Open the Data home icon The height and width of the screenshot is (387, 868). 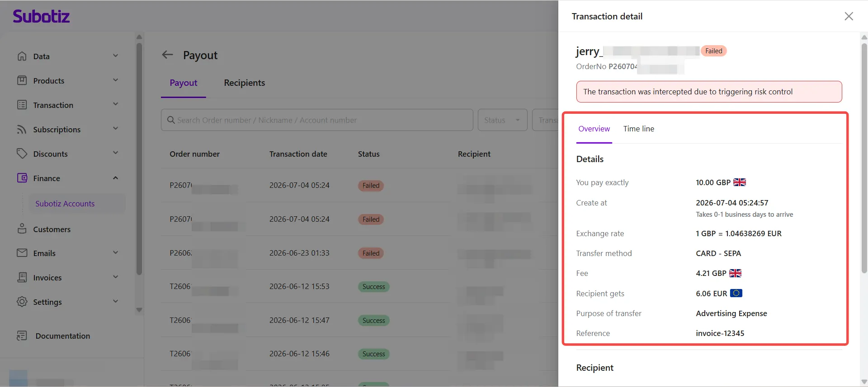(x=22, y=56)
